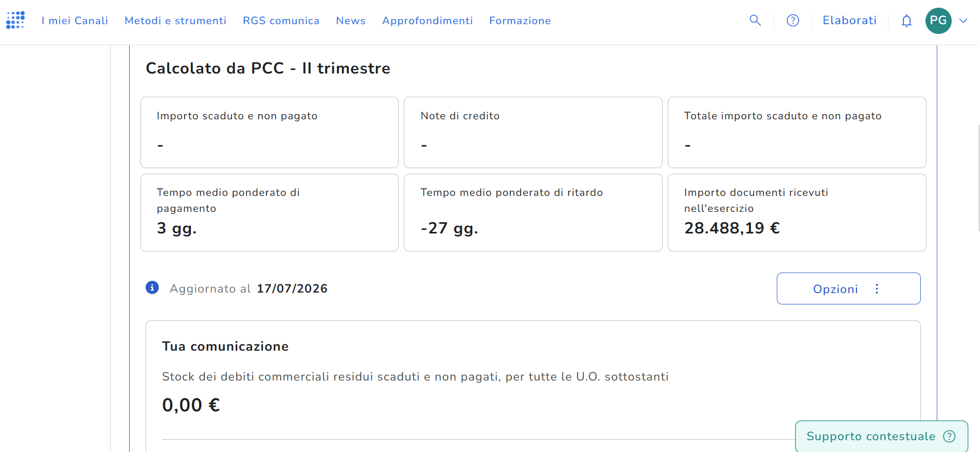Open the Formazione menu item
The image size is (980, 452).
point(520,21)
